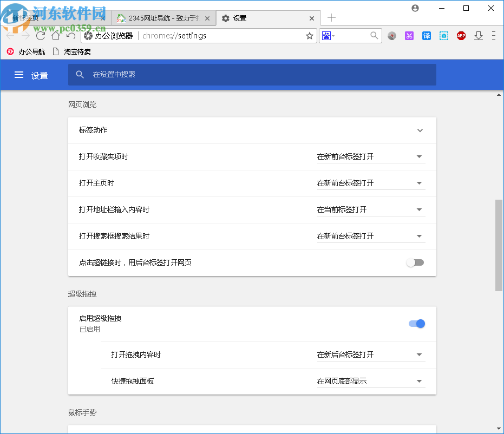Open the settings sidebar hamburger menu

coord(18,75)
